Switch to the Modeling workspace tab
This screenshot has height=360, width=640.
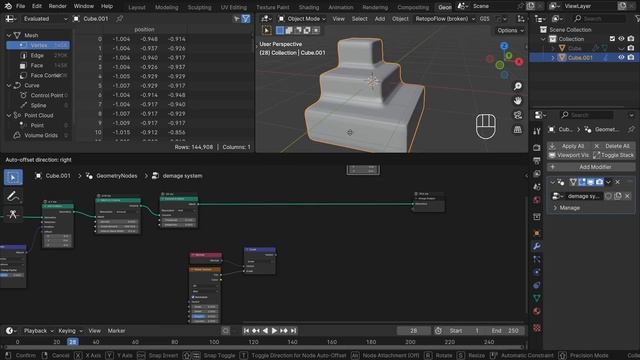click(x=167, y=7)
